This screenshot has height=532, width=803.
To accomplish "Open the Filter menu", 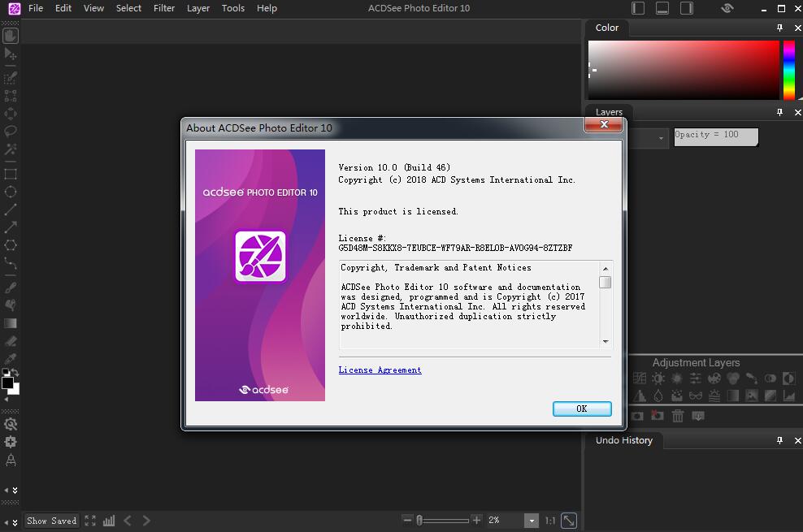I will [x=164, y=8].
